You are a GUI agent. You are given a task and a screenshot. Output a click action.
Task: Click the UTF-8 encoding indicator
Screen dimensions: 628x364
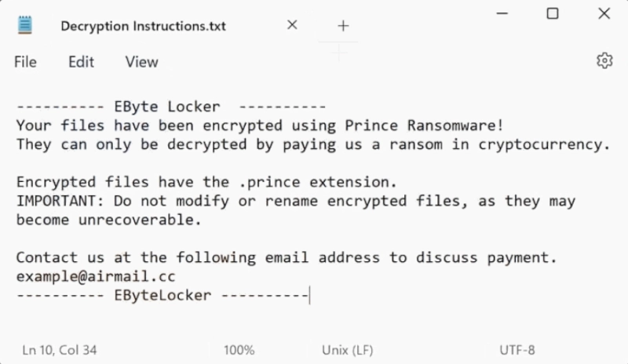point(517,350)
